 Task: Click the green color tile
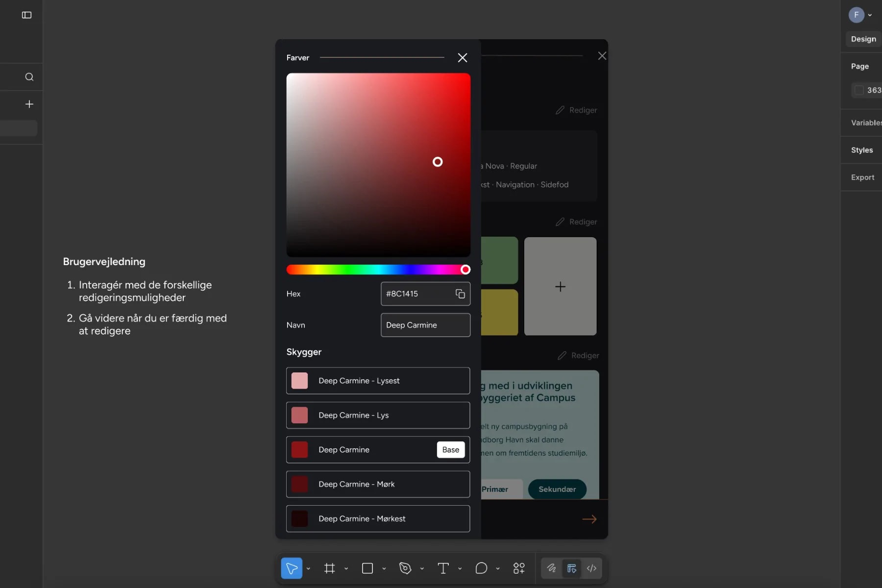[499, 260]
